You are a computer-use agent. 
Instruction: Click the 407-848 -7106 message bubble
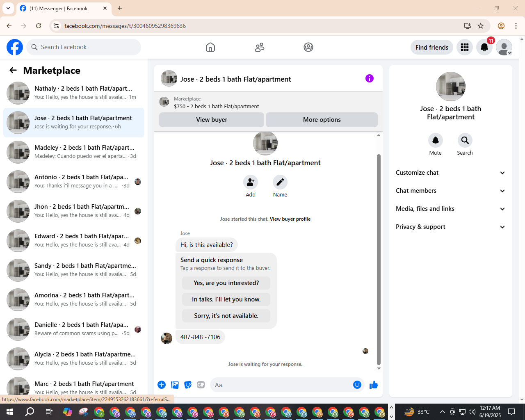click(x=200, y=337)
